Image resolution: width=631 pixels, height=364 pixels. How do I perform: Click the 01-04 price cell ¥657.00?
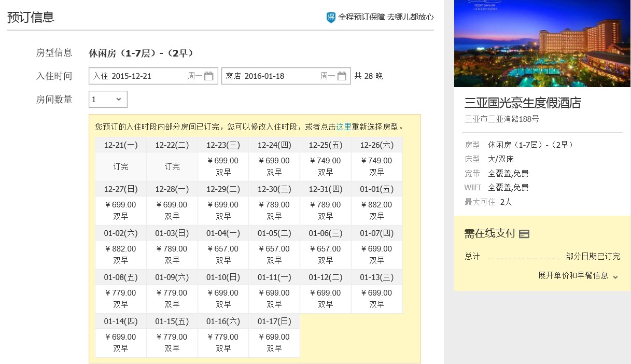coord(223,255)
